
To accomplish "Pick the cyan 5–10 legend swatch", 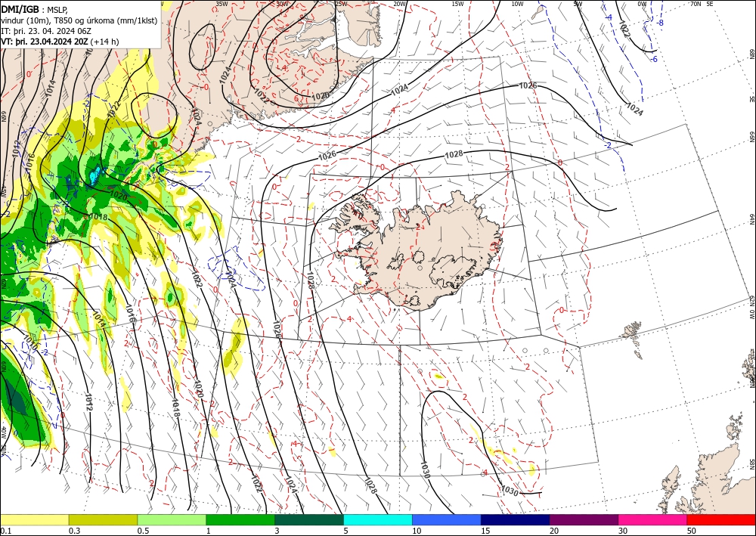I will (x=378, y=519).
